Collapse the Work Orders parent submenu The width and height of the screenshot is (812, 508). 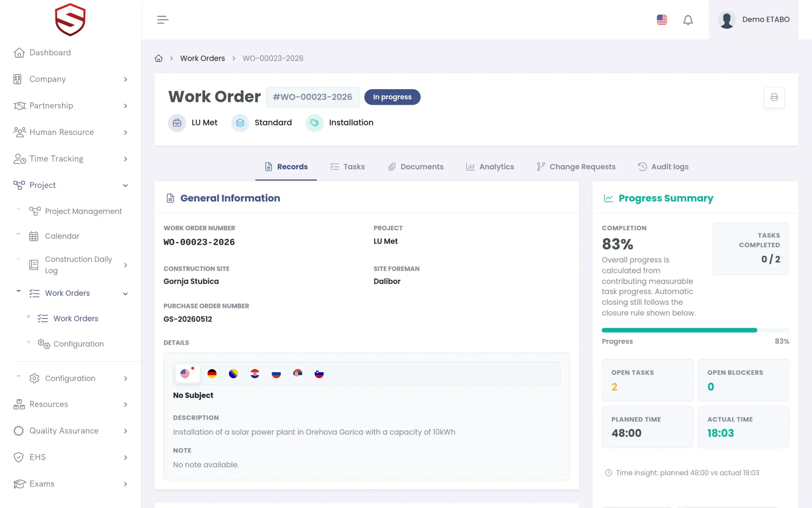(79, 293)
